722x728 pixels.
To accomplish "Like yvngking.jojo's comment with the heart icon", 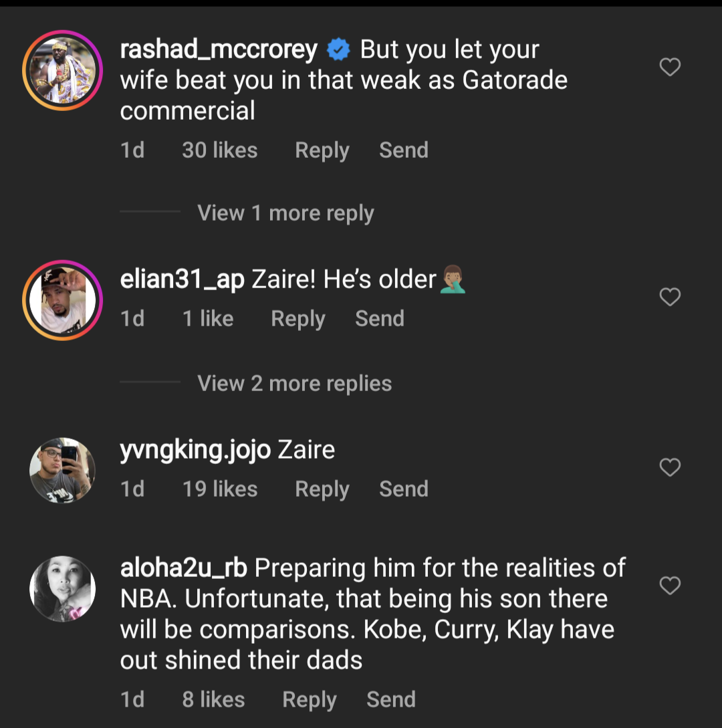I will 669,467.
